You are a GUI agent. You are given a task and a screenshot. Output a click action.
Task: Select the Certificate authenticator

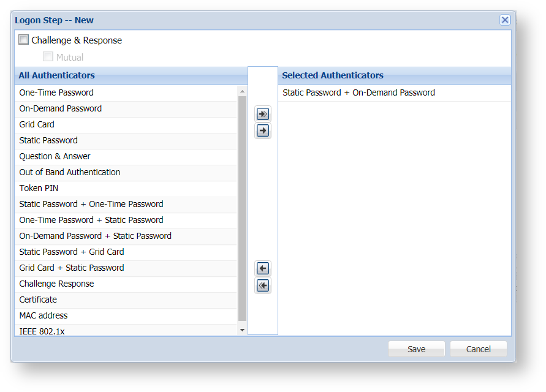[x=38, y=300]
